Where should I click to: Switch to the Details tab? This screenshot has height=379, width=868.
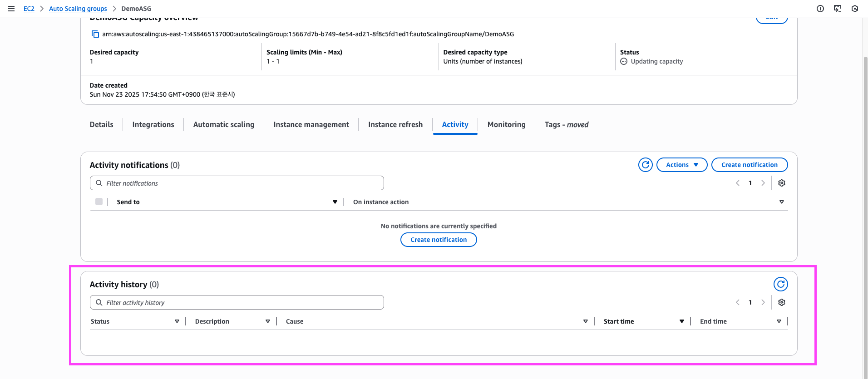point(102,124)
